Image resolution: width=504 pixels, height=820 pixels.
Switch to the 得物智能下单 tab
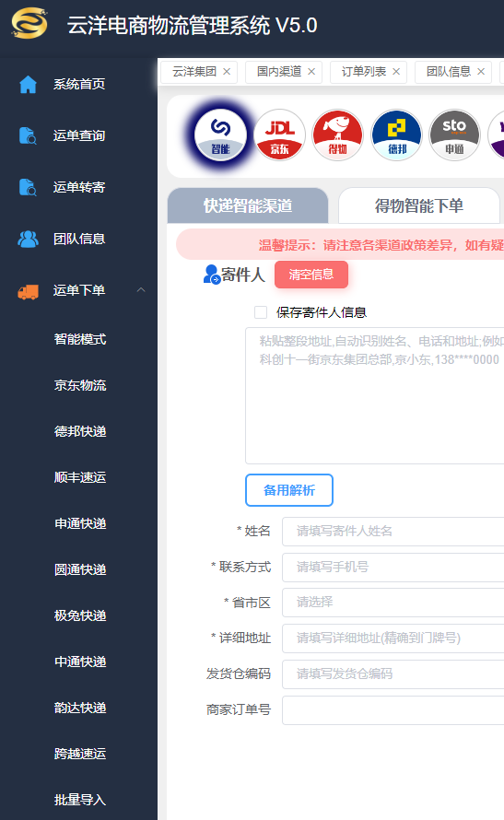[x=419, y=205]
